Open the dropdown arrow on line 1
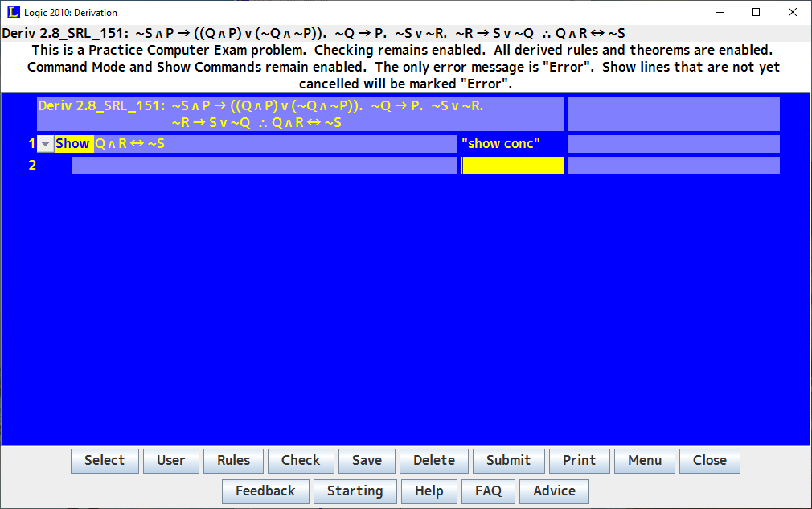Image resolution: width=812 pixels, height=509 pixels. [45, 143]
